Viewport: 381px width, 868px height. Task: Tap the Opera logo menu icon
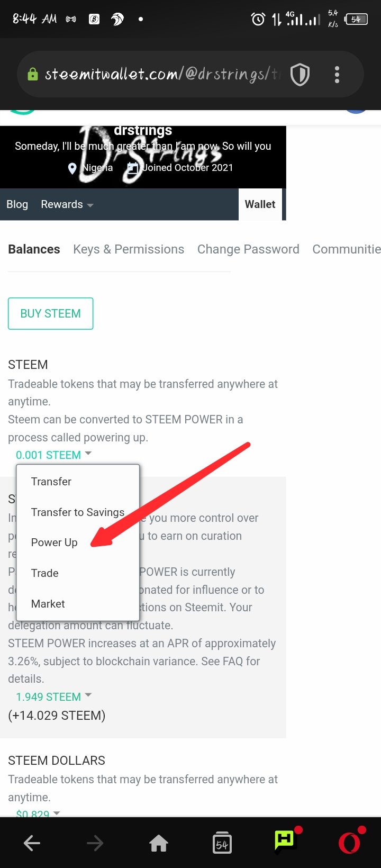(x=350, y=843)
